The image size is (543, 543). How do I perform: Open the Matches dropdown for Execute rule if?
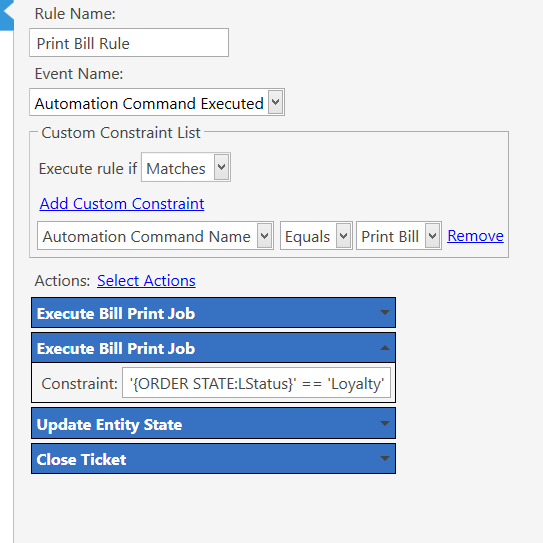point(186,167)
